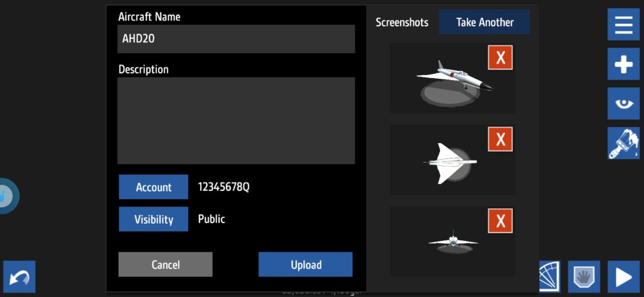The width and height of the screenshot is (644, 297).
Task: Cancel the upload dialog
Action: tap(166, 265)
